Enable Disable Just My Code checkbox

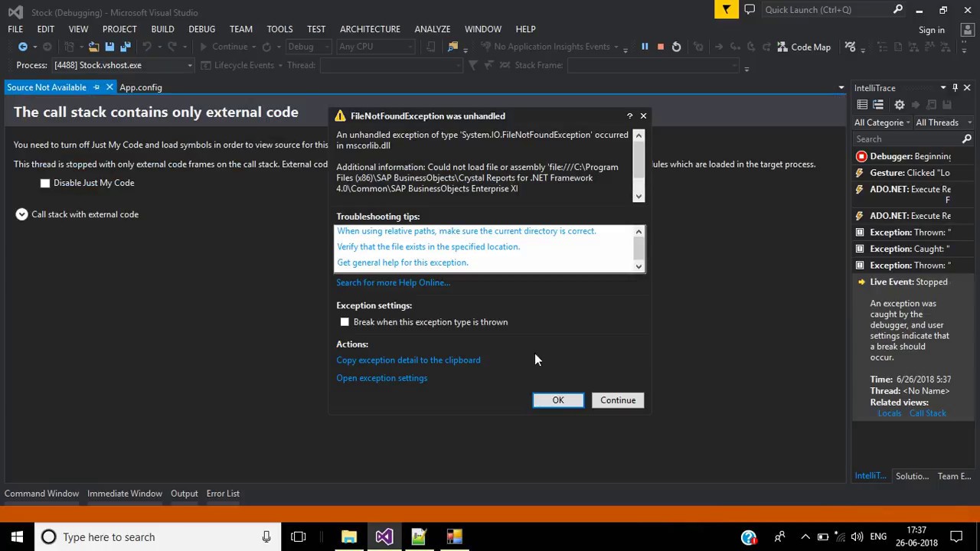[x=45, y=183]
